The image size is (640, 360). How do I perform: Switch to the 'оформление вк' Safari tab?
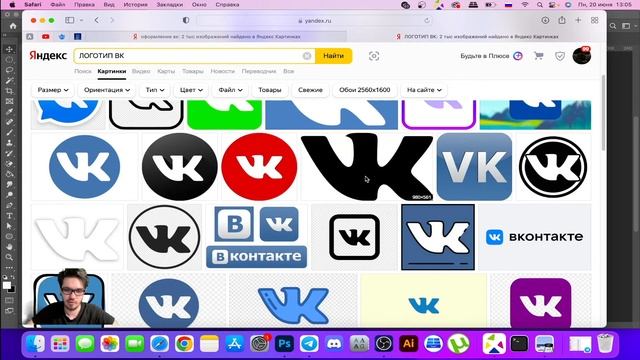click(x=220, y=37)
